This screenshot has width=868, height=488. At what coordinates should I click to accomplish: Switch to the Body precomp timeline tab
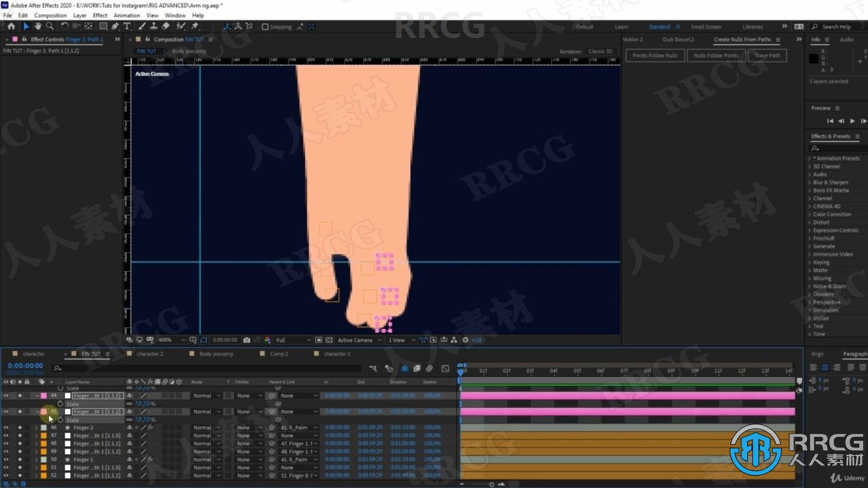click(216, 354)
